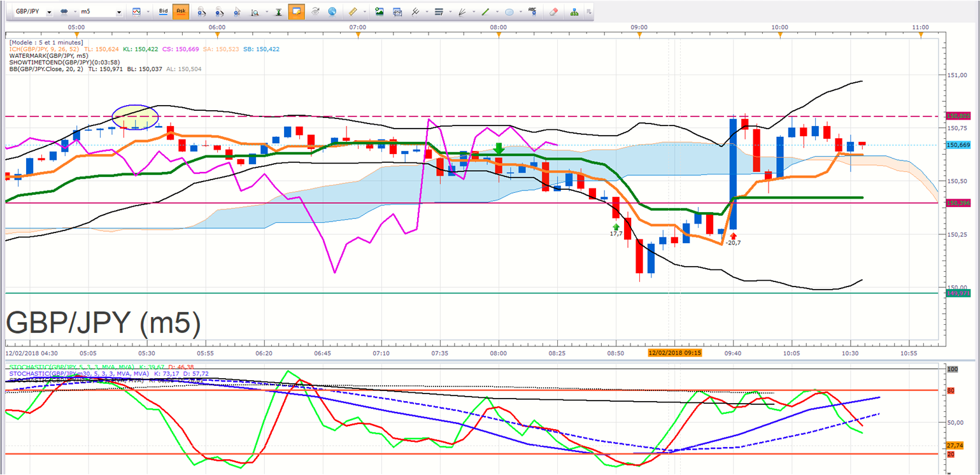Select the horizontal levels lines tool
The width and height of the screenshot is (980, 475).
(x=439, y=11)
